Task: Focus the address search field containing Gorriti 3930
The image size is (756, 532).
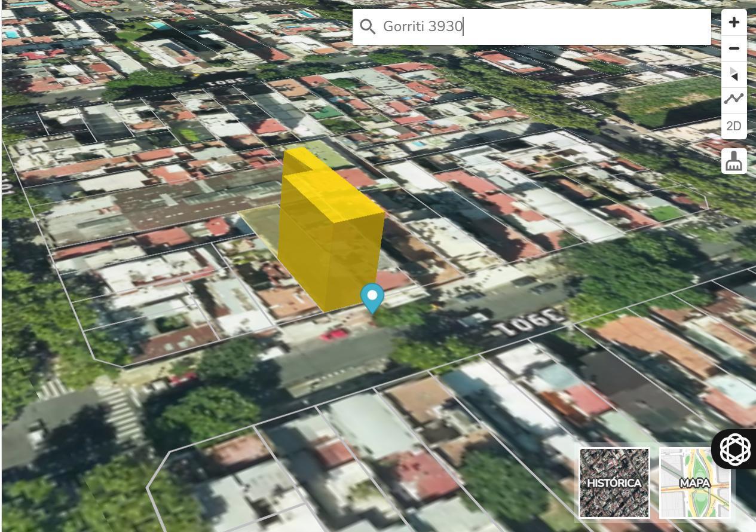Action: (531, 26)
